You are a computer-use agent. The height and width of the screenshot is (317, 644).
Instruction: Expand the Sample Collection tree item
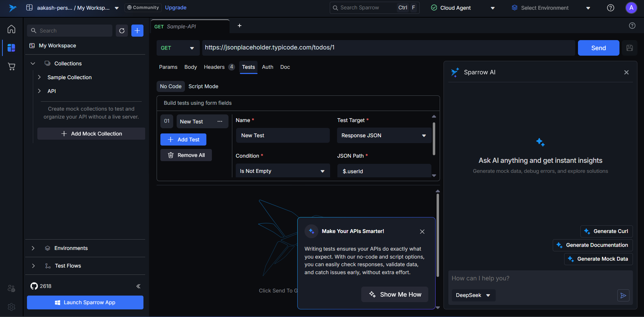39,77
